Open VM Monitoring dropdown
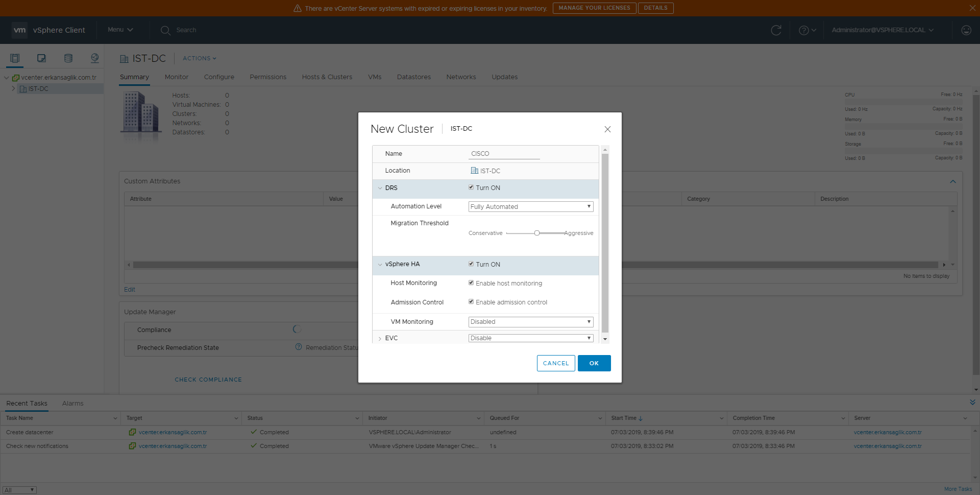 click(531, 322)
